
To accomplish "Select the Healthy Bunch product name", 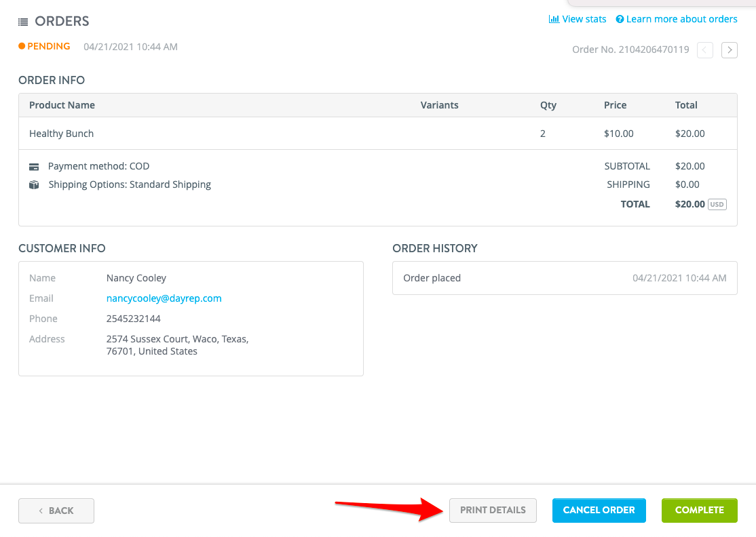I will pyautogui.click(x=61, y=133).
